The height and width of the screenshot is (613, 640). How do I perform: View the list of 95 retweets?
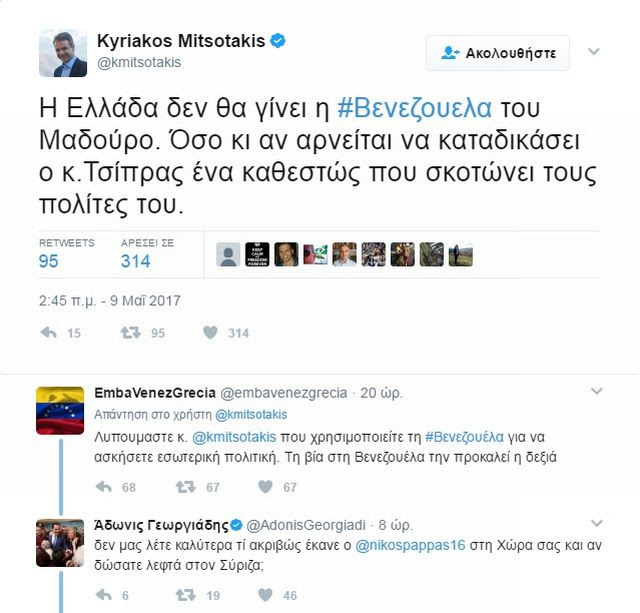pos(67,254)
